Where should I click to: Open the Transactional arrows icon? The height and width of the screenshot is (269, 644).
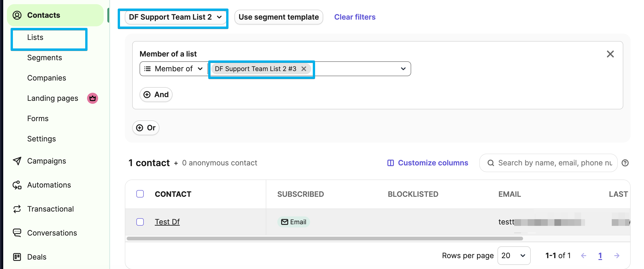click(x=17, y=209)
